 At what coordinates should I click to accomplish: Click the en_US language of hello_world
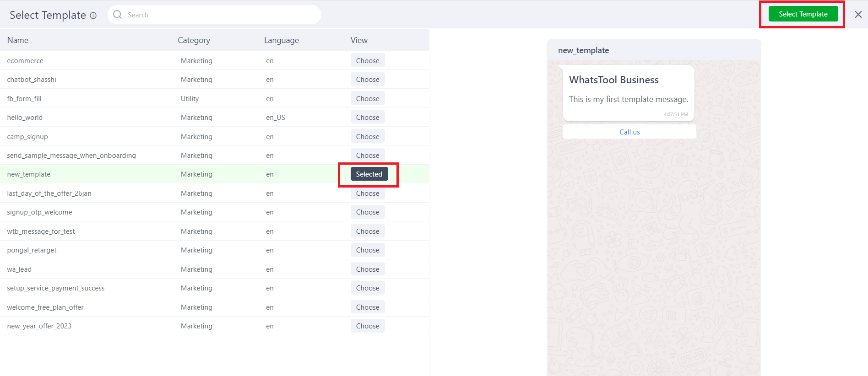pyautogui.click(x=276, y=117)
